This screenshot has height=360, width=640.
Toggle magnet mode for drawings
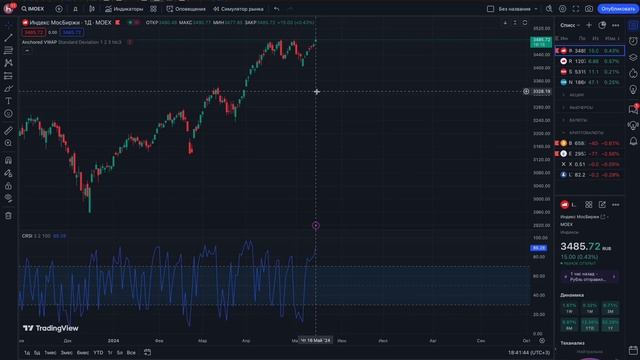[x=8, y=160]
